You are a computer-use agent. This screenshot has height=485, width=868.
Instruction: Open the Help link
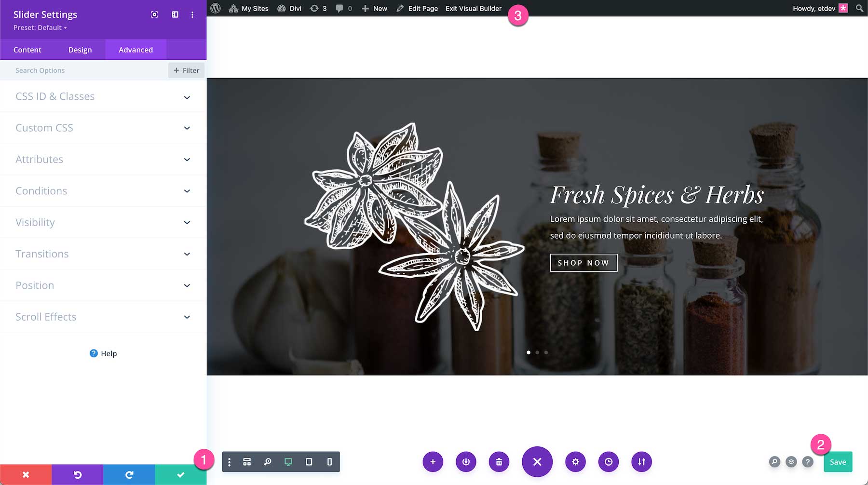103,353
